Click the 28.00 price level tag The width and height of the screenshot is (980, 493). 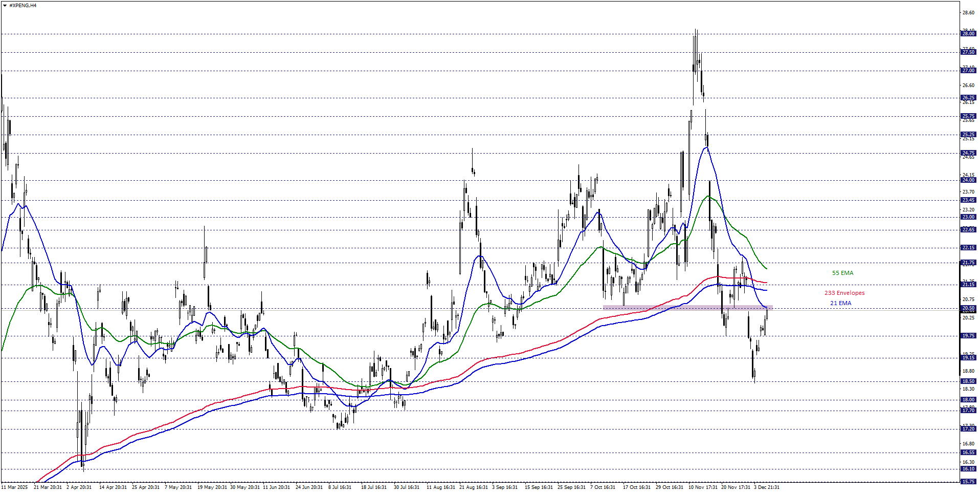[x=968, y=34]
